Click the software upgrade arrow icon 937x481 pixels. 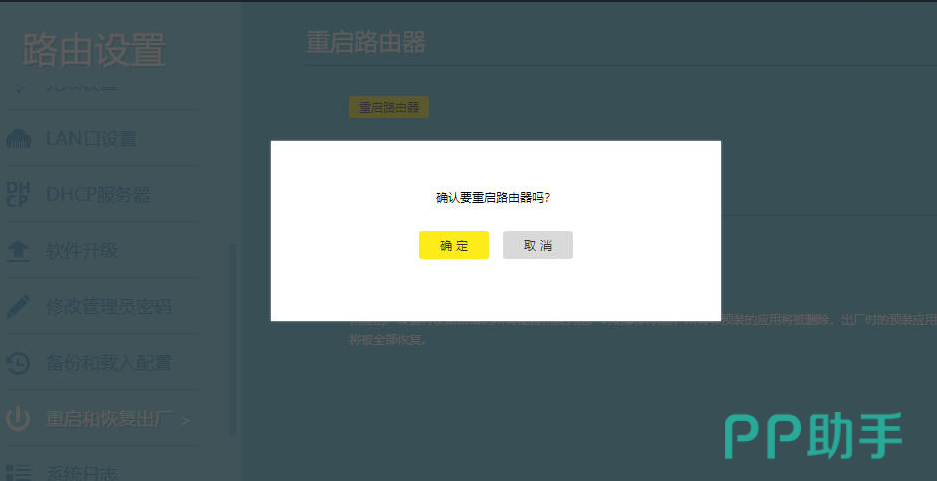(18, 251)
